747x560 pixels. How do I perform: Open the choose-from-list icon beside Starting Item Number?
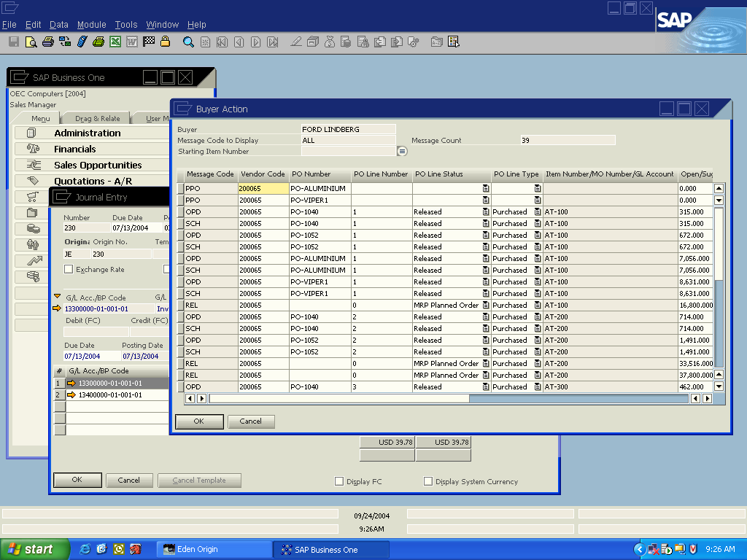pos(402,152)
